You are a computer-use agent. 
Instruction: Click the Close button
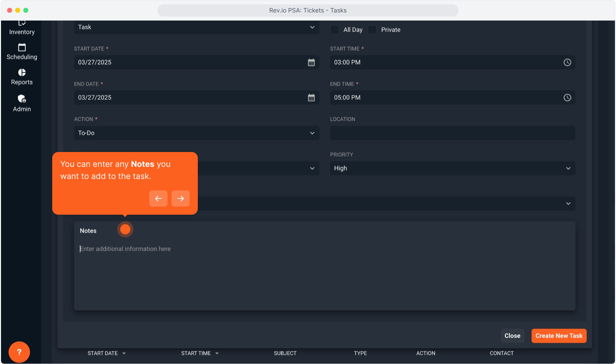[x=512, y=336]
